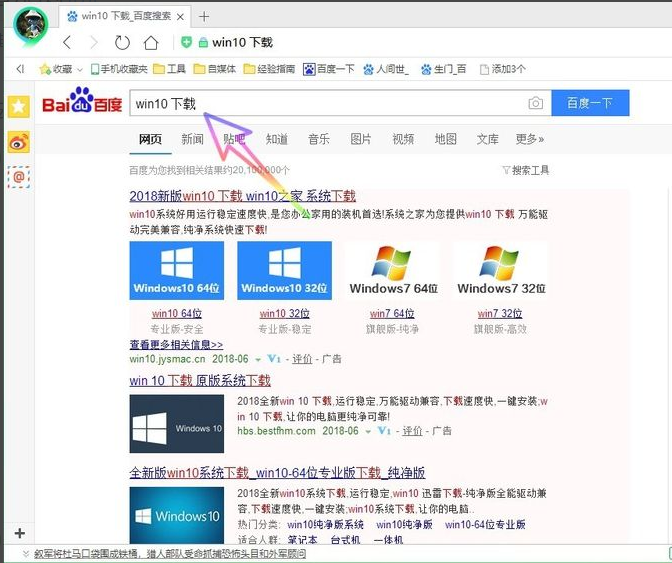This screenshot has width=672, height=563.
Task: Open the mail @ sidebar icon
Action: pyautogui.click(x=18, y=176)
